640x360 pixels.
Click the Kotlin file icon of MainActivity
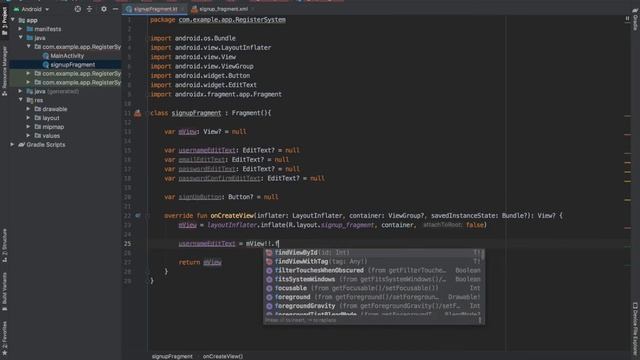coord(46,56)
